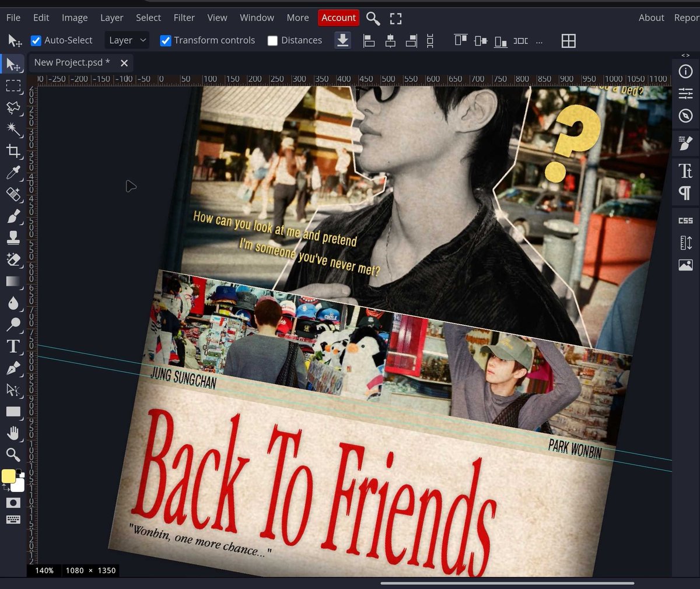The height and width of the screenshot is (589, 700).
Task: Select the Rectangle shape tool
Action: click(13, 412)
